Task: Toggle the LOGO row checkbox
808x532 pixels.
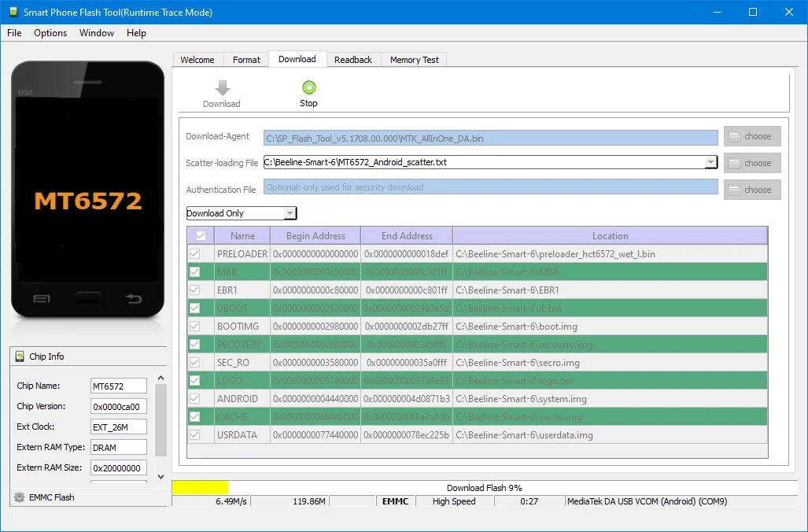Action: (x=195, y=380)
